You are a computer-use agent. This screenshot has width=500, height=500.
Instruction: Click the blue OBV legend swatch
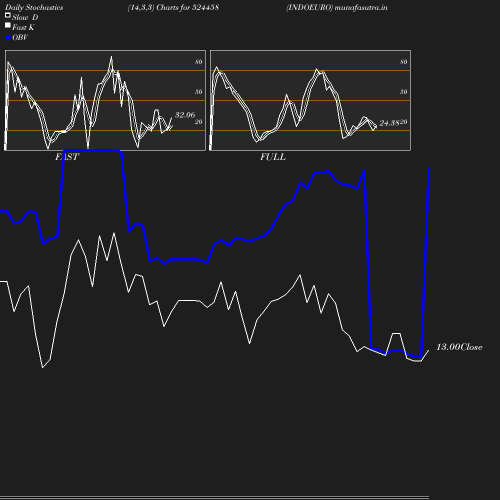[8, 38]
